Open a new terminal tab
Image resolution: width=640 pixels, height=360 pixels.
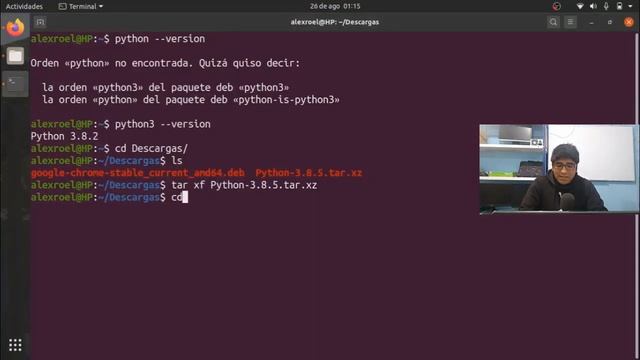[x=40, y=22]
